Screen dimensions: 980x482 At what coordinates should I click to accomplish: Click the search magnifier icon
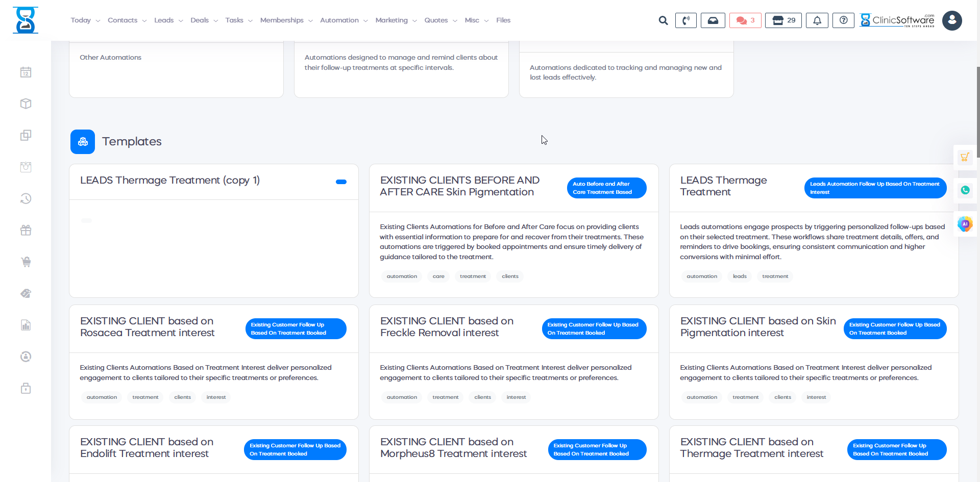(663, 20)
